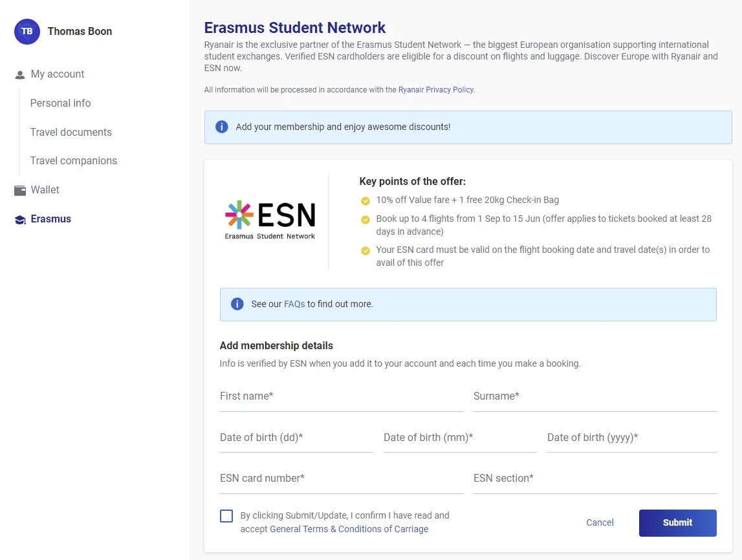Click the My account person icon
Screen dimensions: 742x560
[20, 74]
